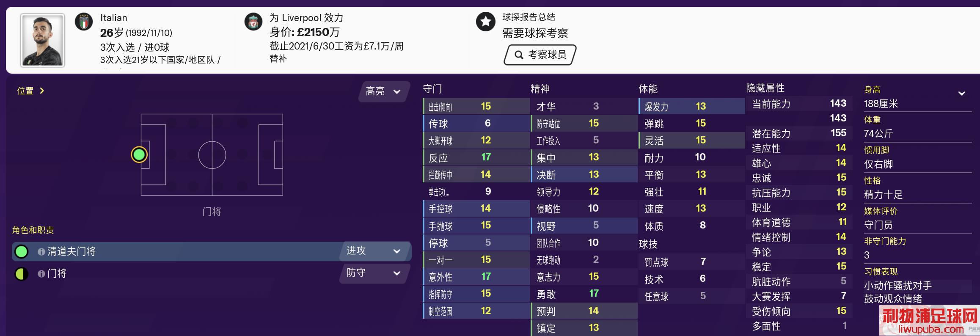This screenshot has height=336, width=980.
Task: Click the Liverpool club crest icon
Action: (x=253, y=22)
